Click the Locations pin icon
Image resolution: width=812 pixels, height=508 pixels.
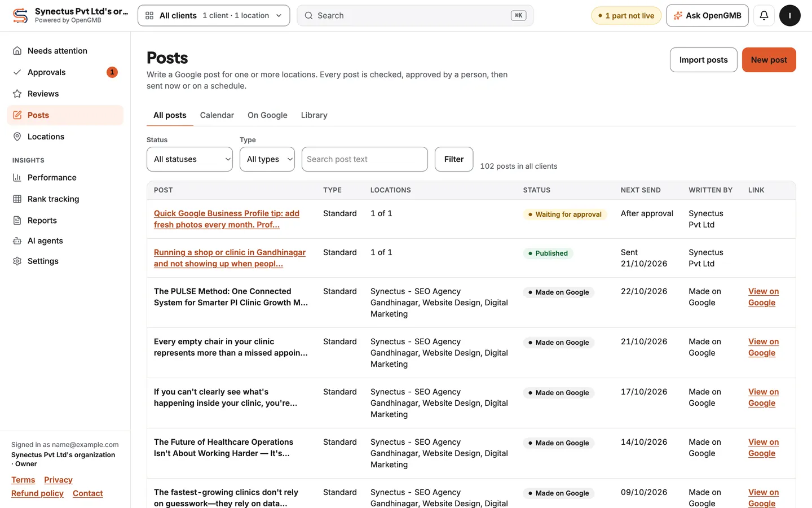(17, 137)
